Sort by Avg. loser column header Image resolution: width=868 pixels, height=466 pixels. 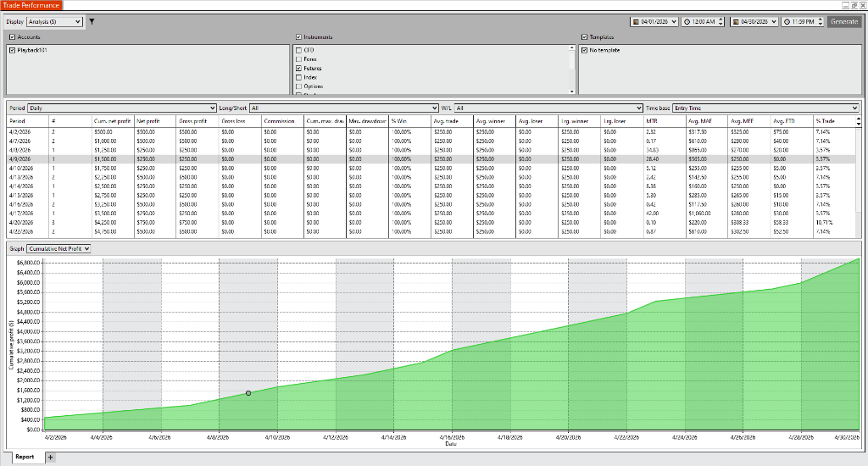pos(537,121)
